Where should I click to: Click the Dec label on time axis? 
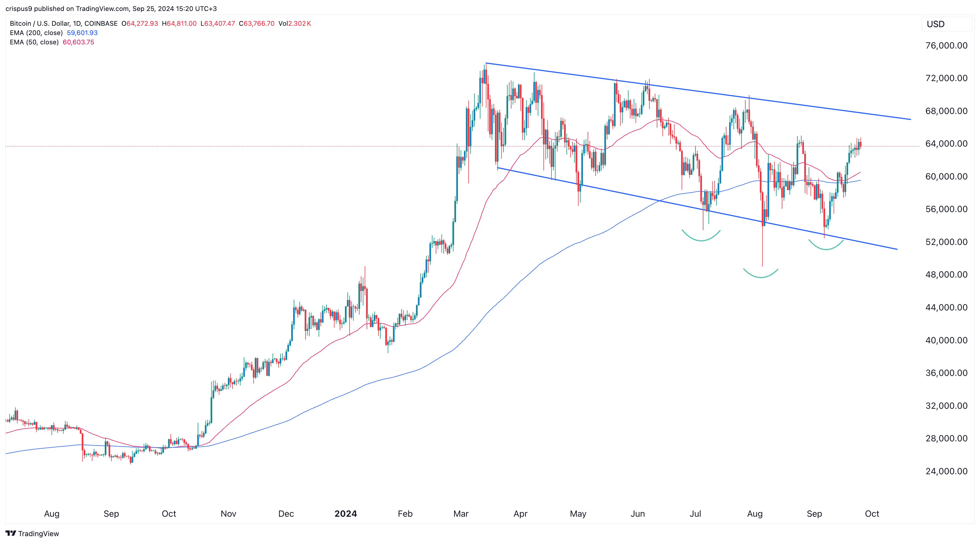(x=286, y=514)
